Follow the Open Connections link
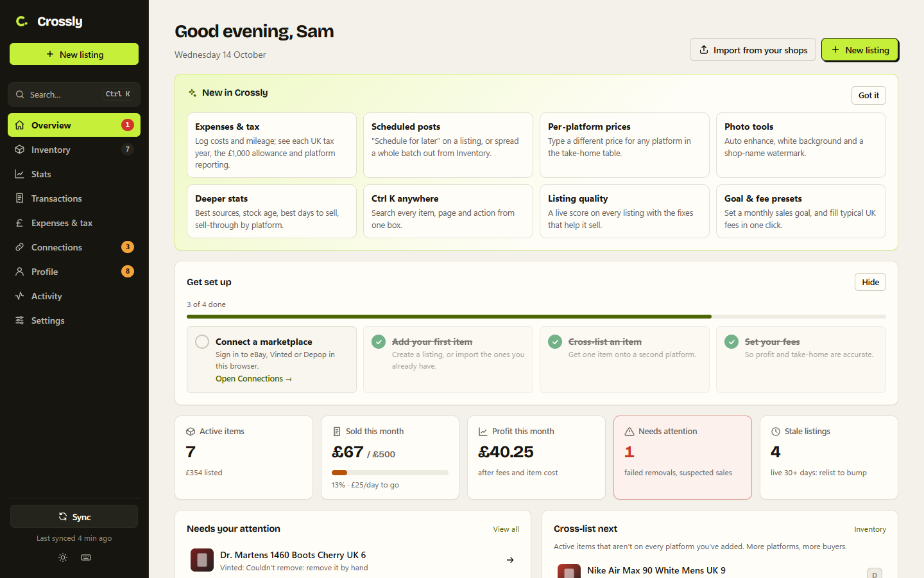The height and width of the screenshot is (578, 924). [253, 379]
